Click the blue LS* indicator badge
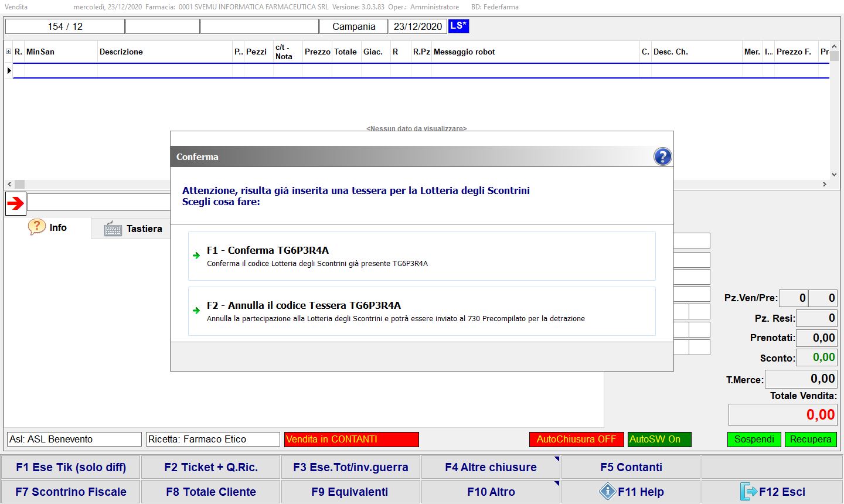 tap(458, 26)
